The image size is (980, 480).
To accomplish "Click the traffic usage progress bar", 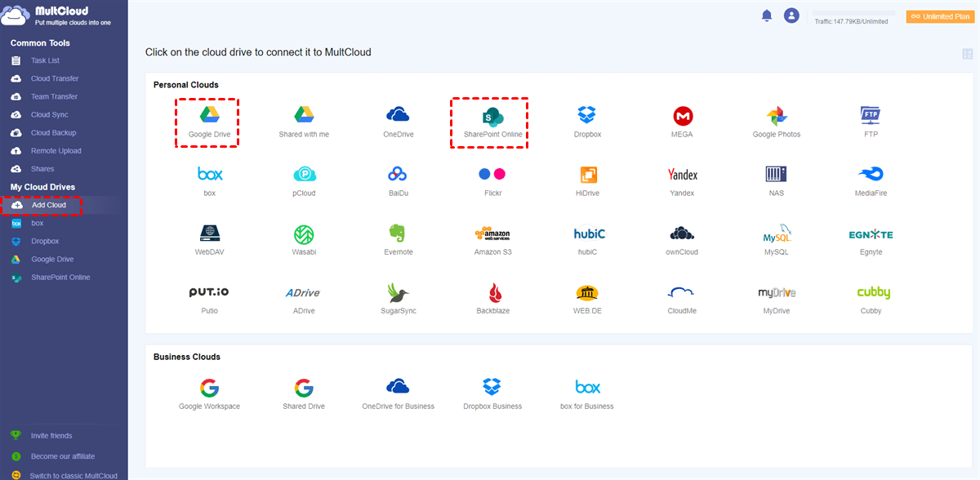I will [855, 14].
